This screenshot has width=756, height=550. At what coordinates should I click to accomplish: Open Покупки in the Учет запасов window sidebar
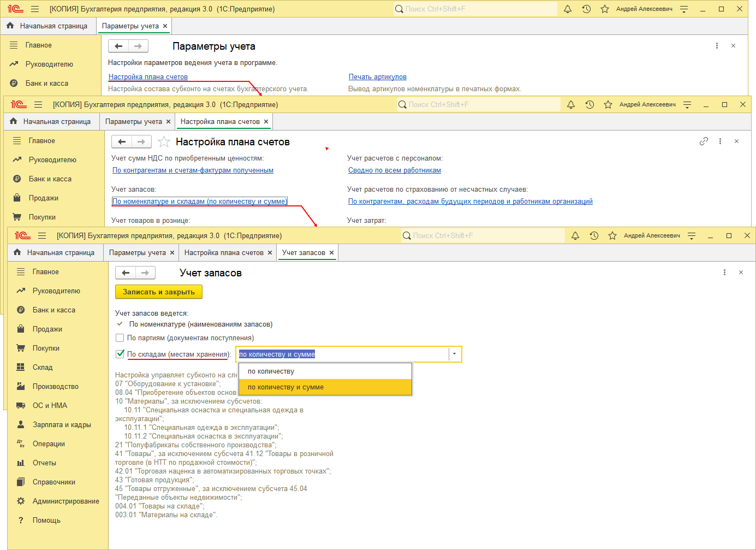tap(46, 348)
